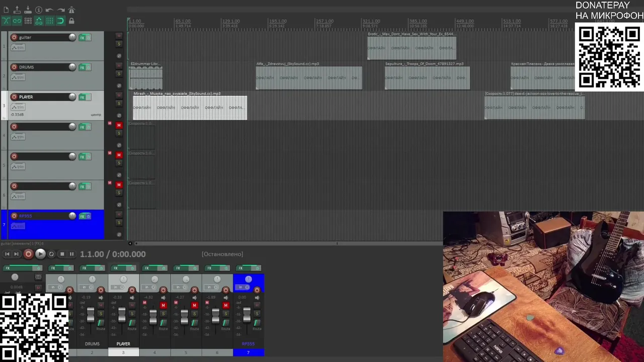This screenshot has width=644, height=362.
Task: Click the Save Project toolbar icon
Action: click(x=28, y=10)
